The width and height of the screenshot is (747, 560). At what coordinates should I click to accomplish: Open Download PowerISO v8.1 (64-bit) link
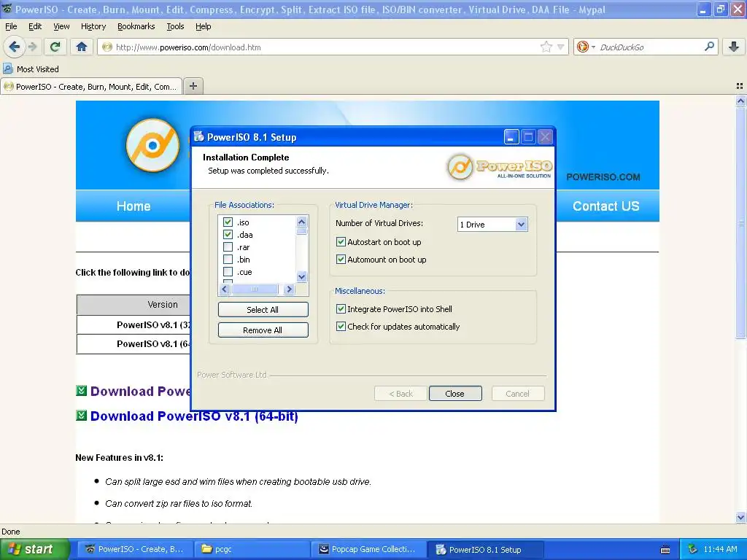tap(194, 416)
